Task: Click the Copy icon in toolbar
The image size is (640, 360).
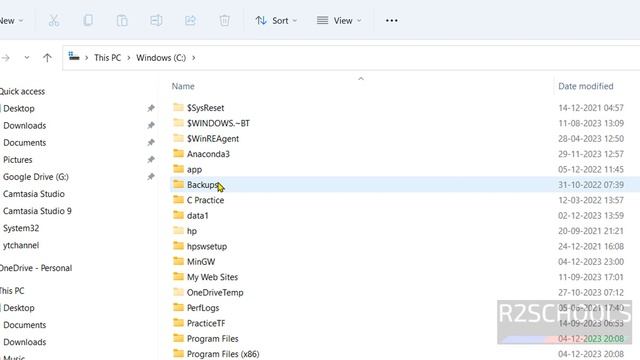Action: pos(88,20)
